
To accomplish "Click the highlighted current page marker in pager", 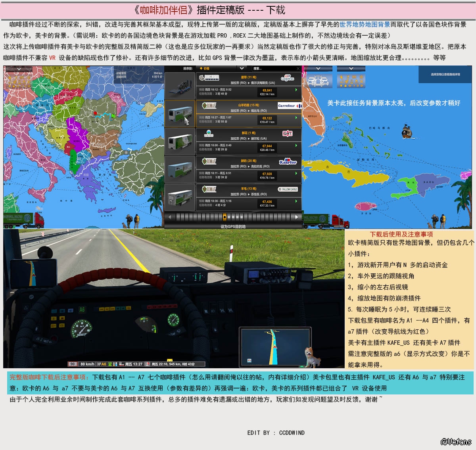I will pyautogui.click(x=225, y=217).
